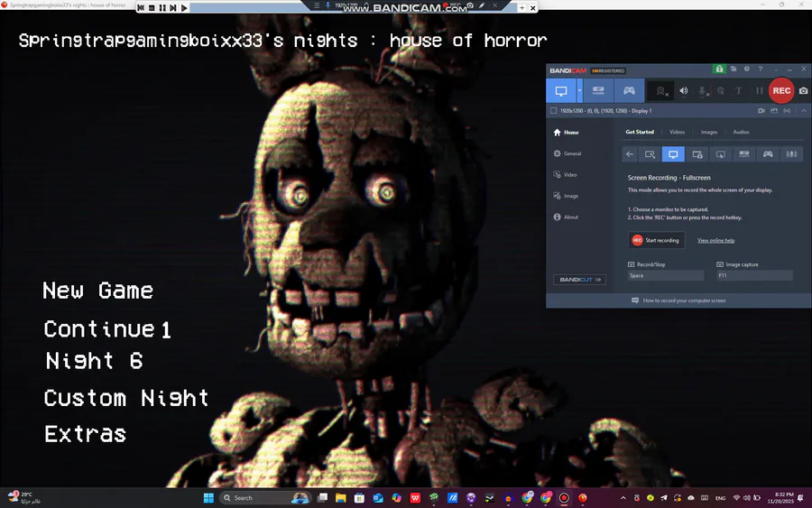This screenshot has height=508, width=812.
Task: Click the green lock register icon
Action: [719, 69]
